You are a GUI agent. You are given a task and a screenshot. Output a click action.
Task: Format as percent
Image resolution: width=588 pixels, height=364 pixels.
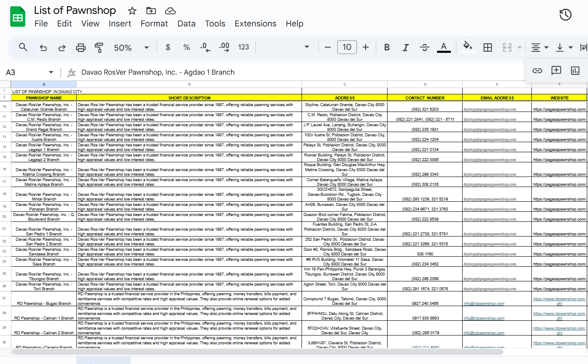[187, 47]
